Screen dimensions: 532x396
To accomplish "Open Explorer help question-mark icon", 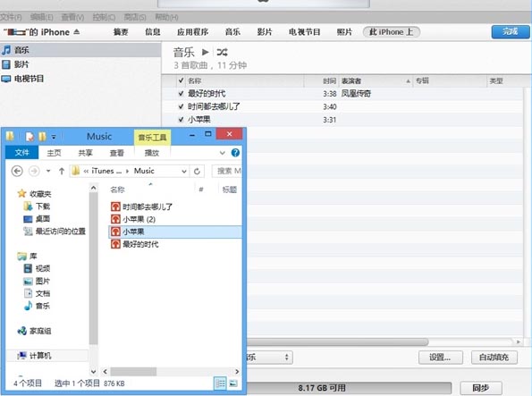I will 235,153.
